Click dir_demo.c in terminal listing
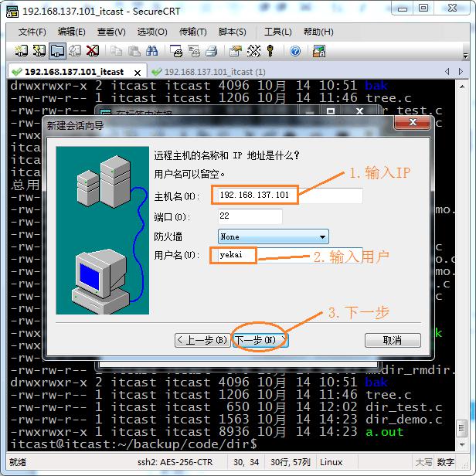 click(403, 420)
